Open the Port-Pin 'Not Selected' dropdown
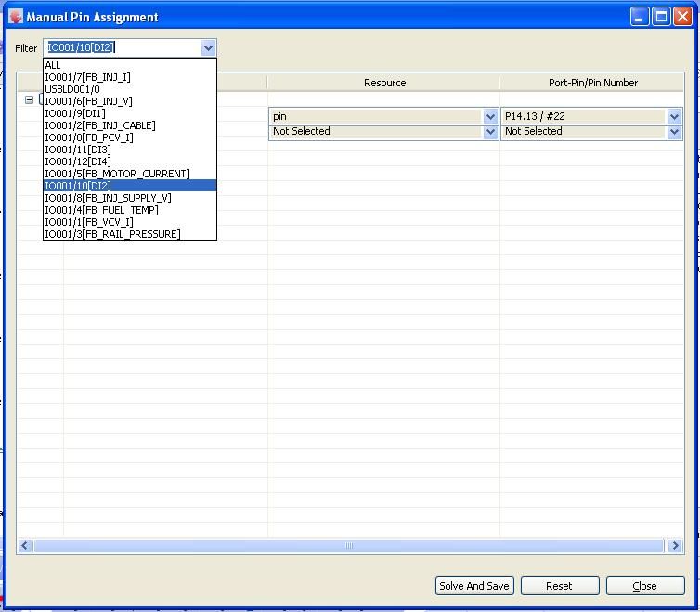Screen dimensions: 700x612 (674, 132)
